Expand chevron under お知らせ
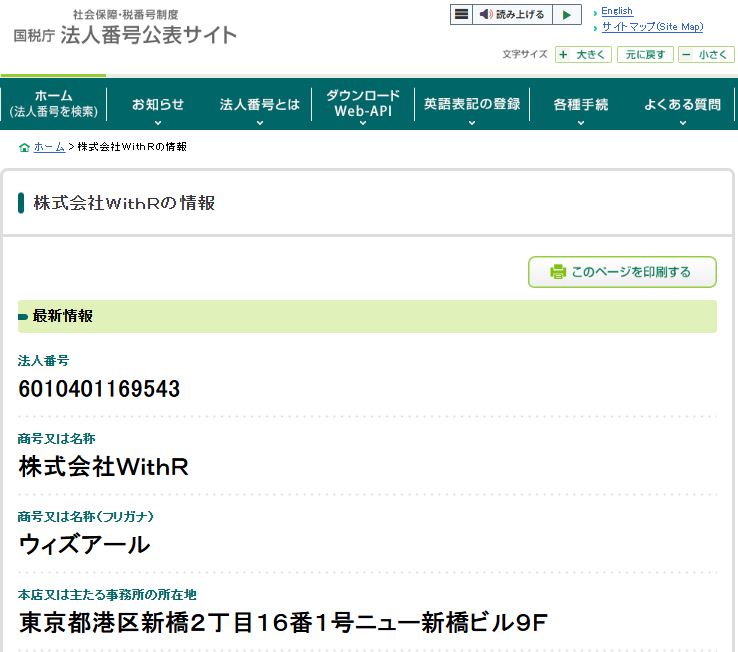Viewport: 738px width, 652px height. pos(158,123)
